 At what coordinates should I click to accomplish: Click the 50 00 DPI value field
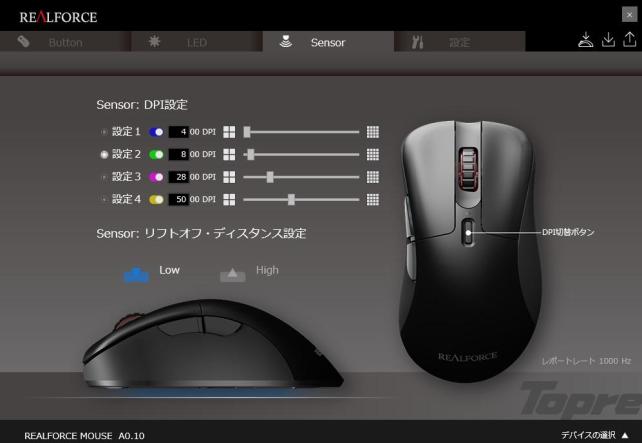179,199
